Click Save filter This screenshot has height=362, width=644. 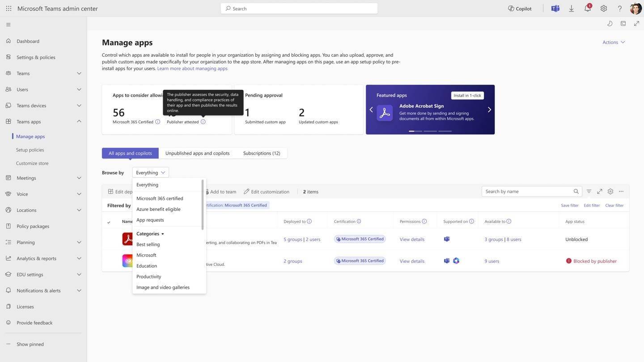point(570,206)
